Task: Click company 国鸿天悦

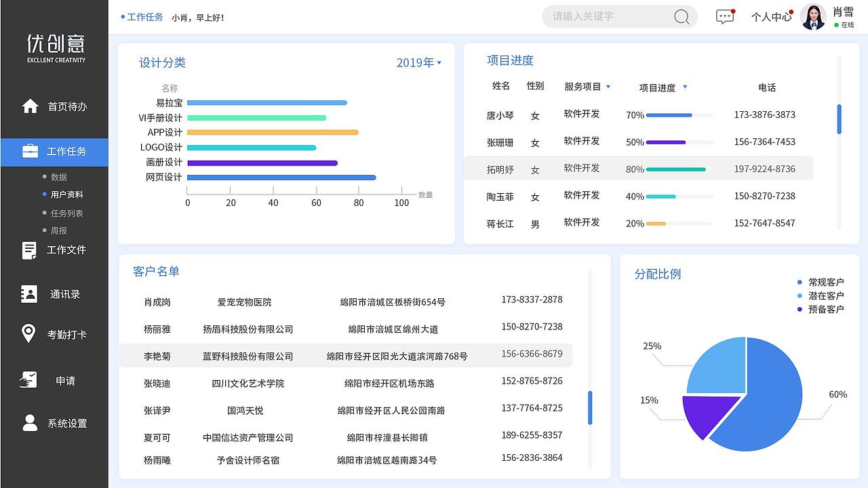Action: [245, 410]
